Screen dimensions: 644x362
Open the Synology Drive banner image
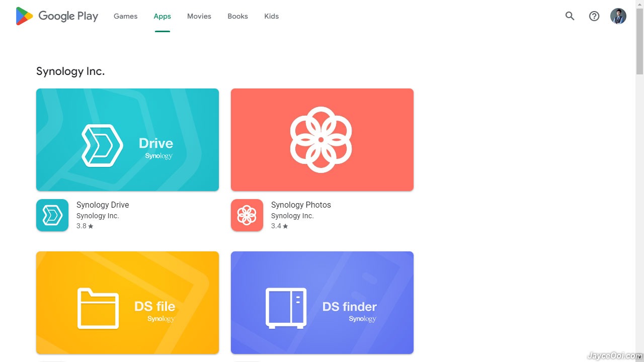(x=127, y=140)
